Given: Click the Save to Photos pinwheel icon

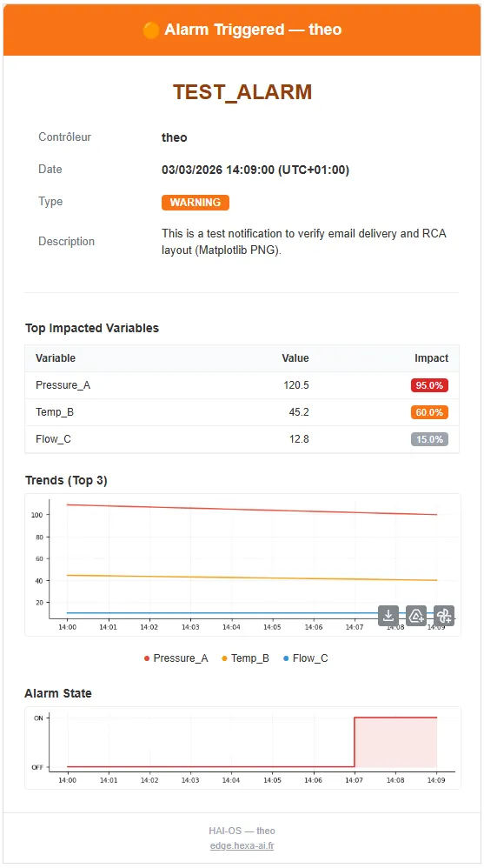Looking at the screenshot, I should [x=444, y=616].
